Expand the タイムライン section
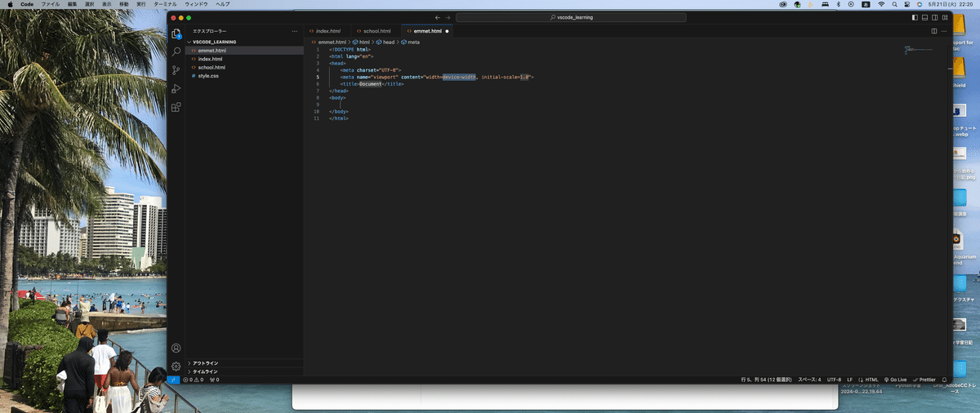The width and height of the screenshot is (980, 413). click(x=244, y=371)
